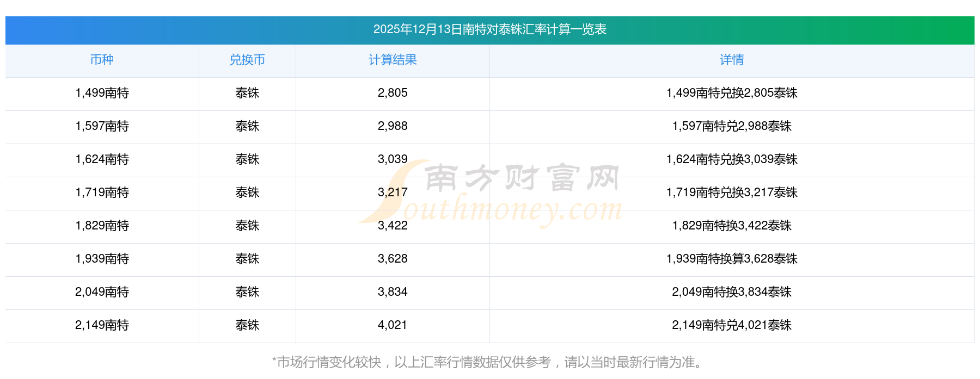Click the detail 1,499南特兑换2,805泰铢
Image resolution: width=980 pixels, height=379 pixels.
[x=732, y=93]
